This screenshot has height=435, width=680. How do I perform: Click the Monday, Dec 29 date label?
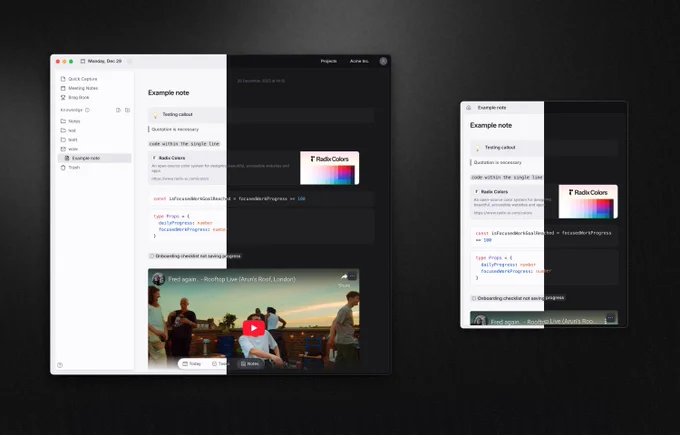[x=105, y=61]
